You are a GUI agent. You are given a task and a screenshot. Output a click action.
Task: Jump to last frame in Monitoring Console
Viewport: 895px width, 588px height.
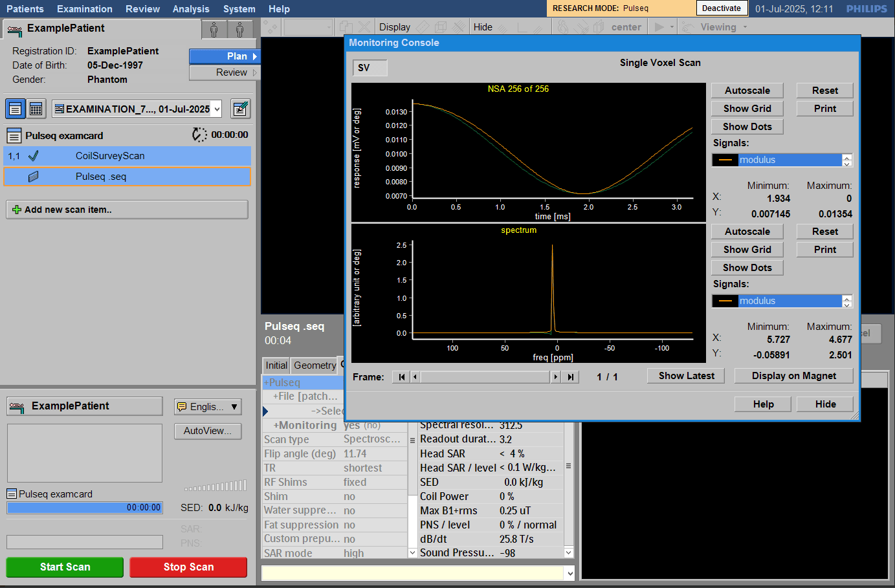click(x=570, y=377)
